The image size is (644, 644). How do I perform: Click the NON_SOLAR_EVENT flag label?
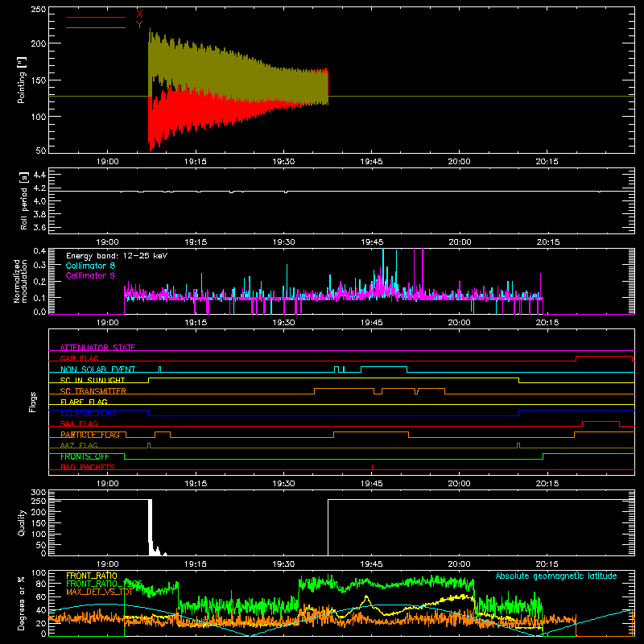point(97,369)
